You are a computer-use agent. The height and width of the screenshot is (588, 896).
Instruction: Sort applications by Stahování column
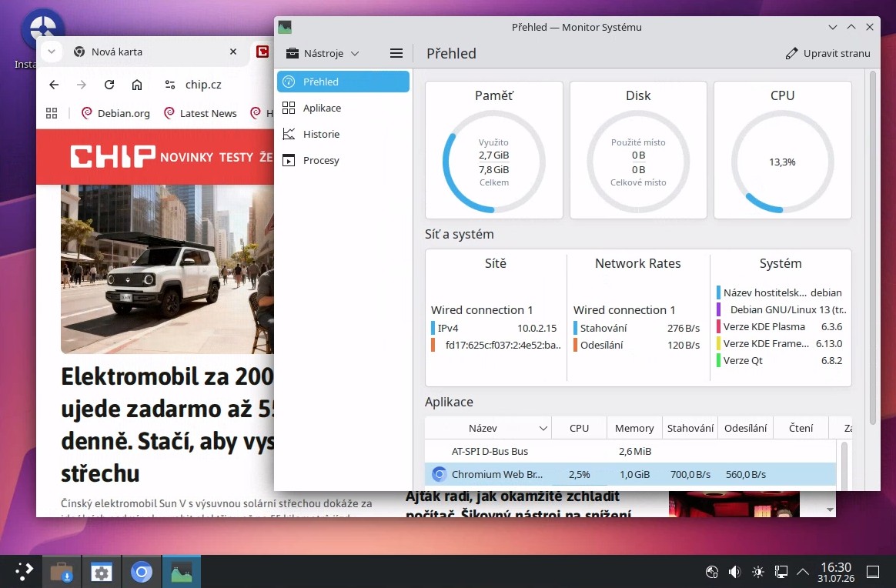[x=690, y=428]
